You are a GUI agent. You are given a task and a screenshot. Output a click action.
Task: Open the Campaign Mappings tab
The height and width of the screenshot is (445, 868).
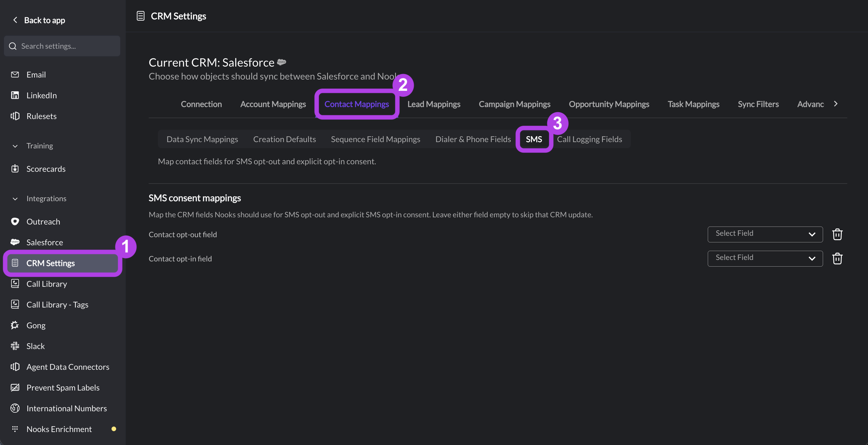click(514, 104)
